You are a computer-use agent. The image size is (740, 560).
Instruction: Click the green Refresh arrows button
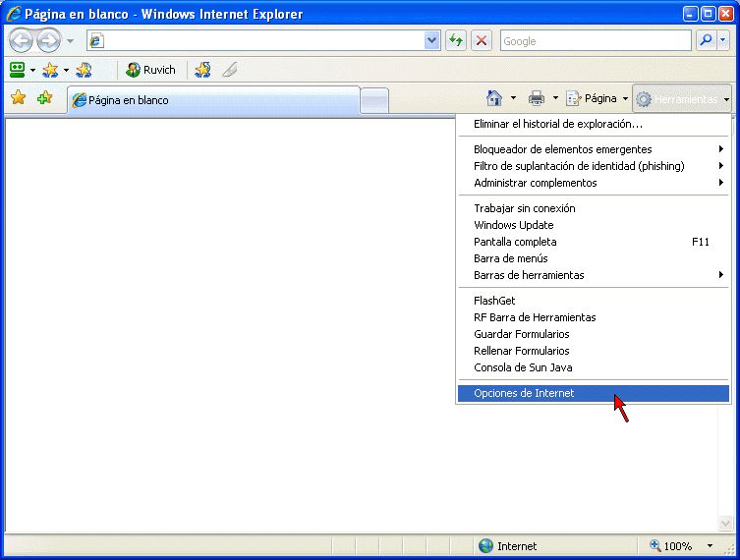pos(456,40)
